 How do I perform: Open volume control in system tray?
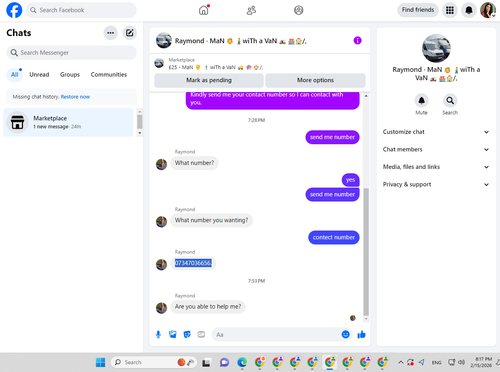click(462, 362)
